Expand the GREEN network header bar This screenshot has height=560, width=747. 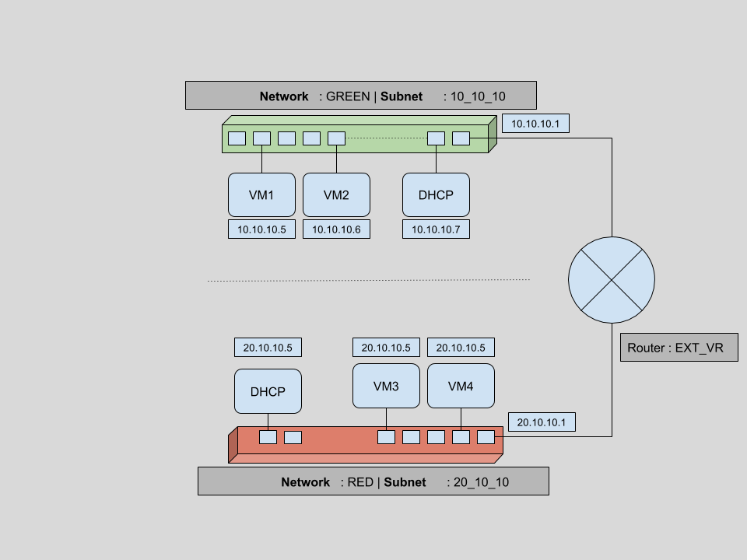pos(361,95)
